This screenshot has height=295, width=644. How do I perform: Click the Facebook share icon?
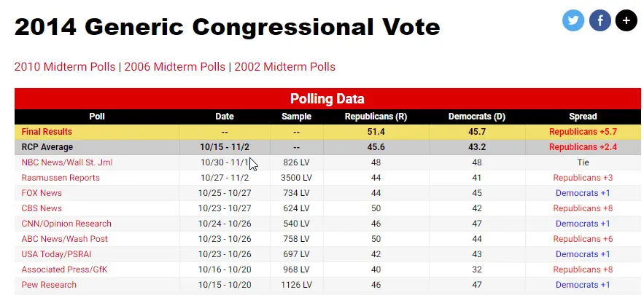[600, 20]
